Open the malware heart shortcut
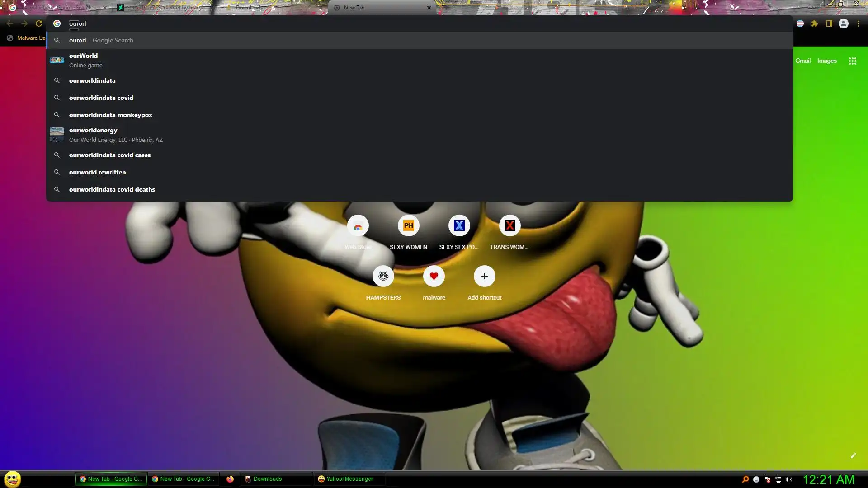The height and width of the screenshot is (488, 868). (x=434, y=276)
